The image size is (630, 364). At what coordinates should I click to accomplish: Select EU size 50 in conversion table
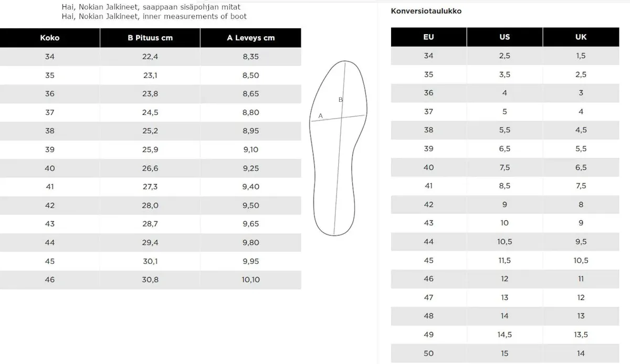[x=428, y=354]
